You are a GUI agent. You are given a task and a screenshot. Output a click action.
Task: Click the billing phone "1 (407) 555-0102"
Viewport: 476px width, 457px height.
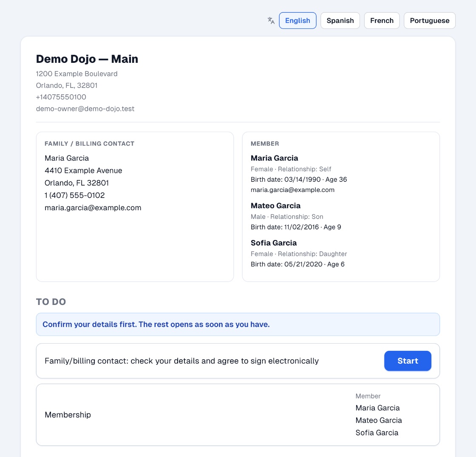coord(75,195)
